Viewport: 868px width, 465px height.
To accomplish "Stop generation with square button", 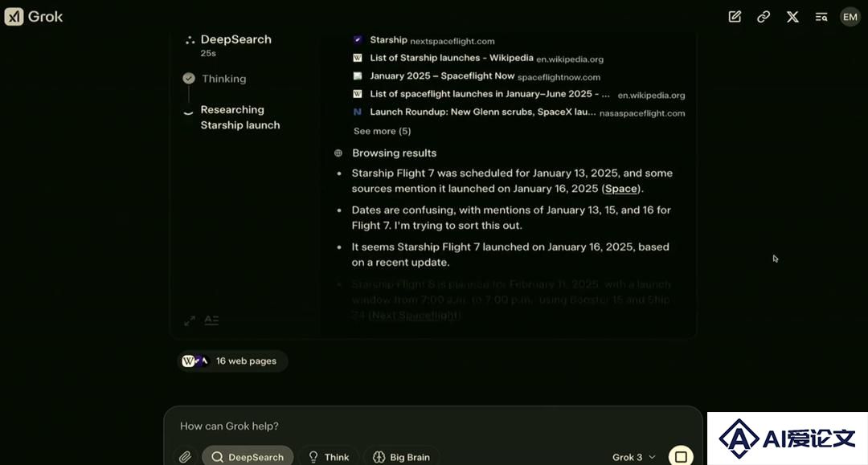I will 681,457.
